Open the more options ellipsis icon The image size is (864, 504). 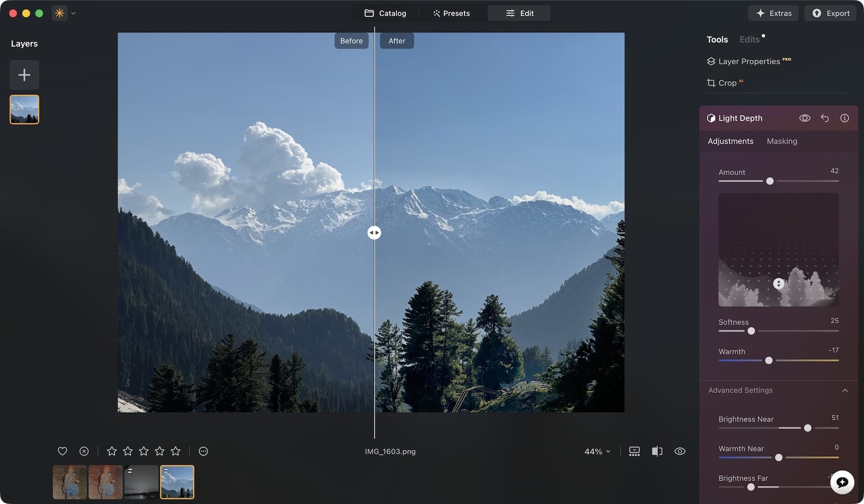click(203, 451)
